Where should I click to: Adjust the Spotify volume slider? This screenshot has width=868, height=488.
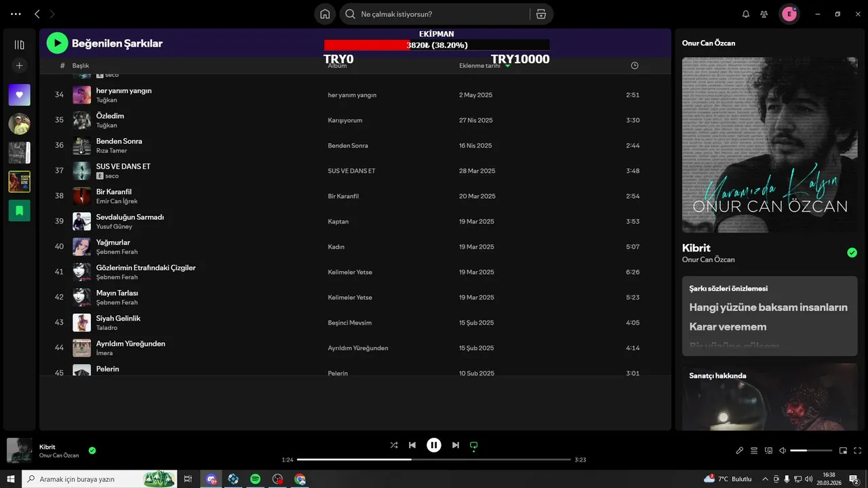click(811, 450)
